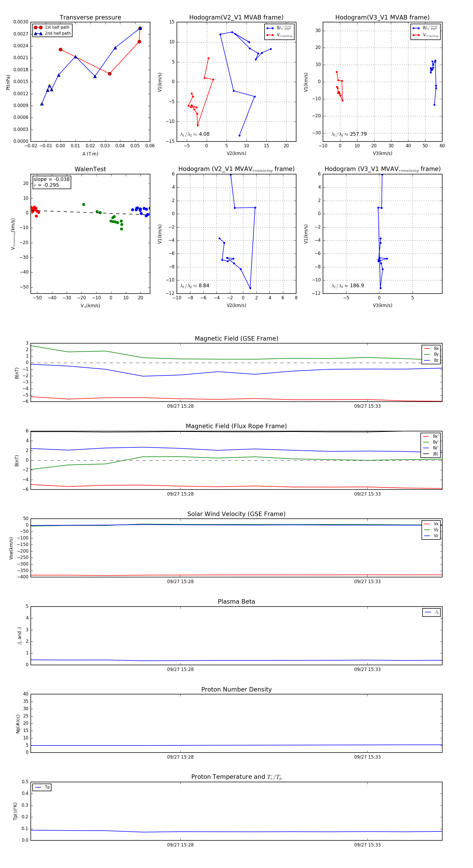Select the βp legend entry in Plasma Beta plot
Image resolution: width=473 pixels, height=868 pixels.
tap(431, 612)
